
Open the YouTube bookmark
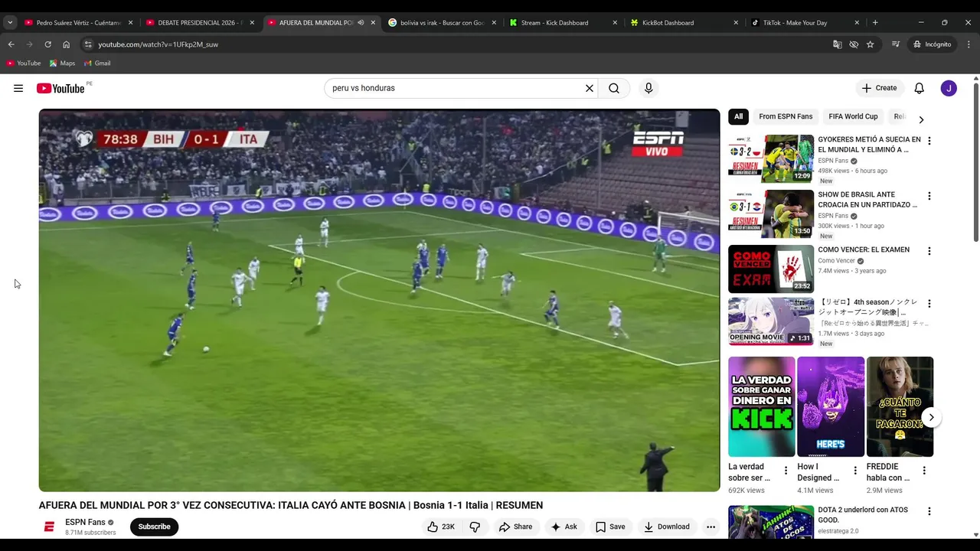24,64
